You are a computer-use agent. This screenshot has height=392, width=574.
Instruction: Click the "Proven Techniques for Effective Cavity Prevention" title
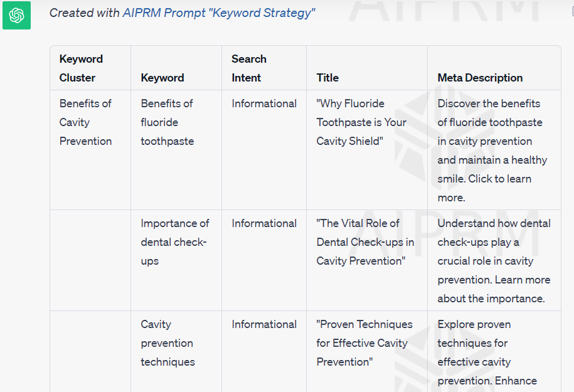(x=364, y=343)
